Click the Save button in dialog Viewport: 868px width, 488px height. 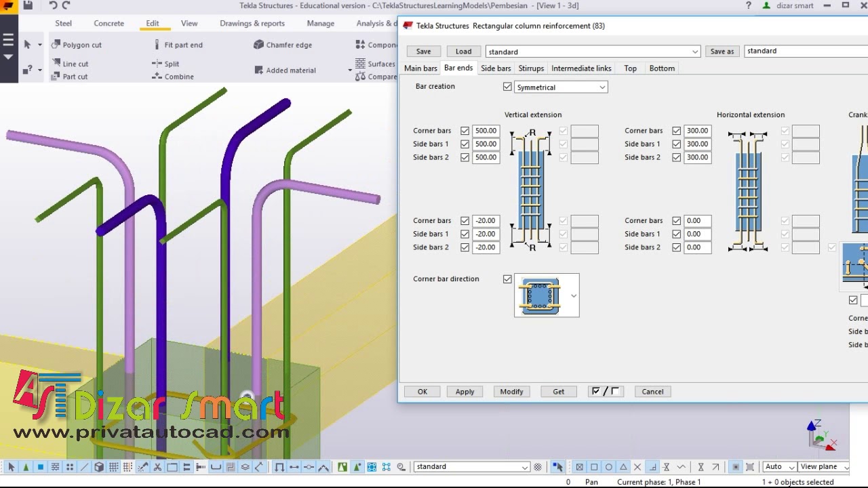pyautogui.click(x=423, y=52)
